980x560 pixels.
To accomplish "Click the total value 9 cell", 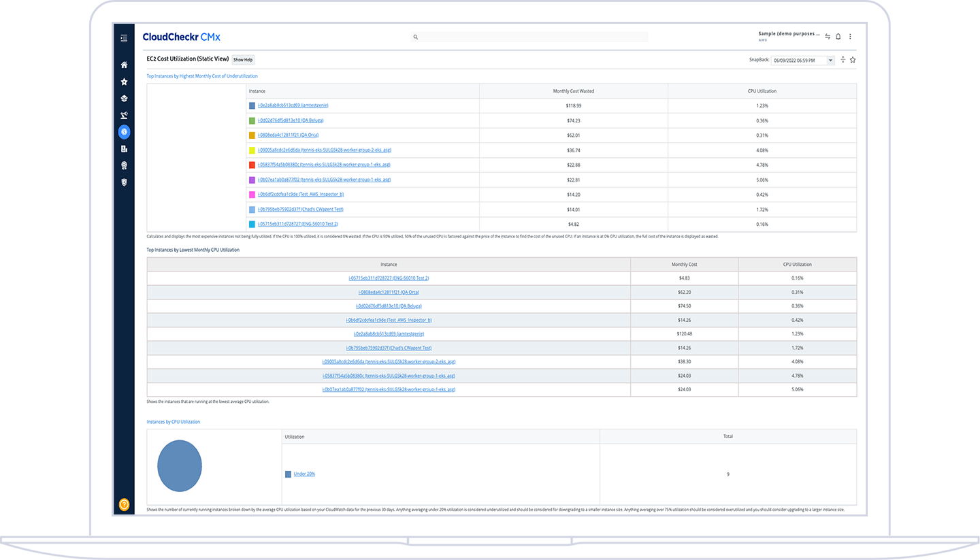I will [728, 474].
